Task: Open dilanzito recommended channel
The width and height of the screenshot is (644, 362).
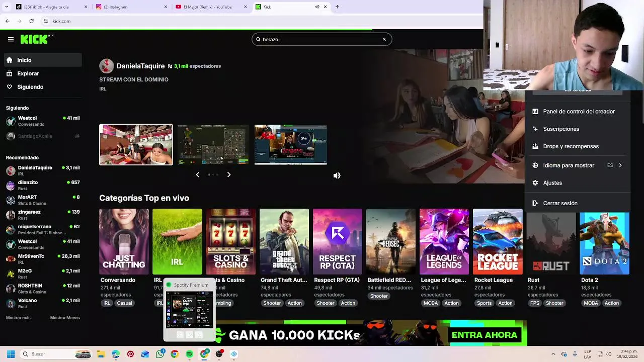Action: 42,185
